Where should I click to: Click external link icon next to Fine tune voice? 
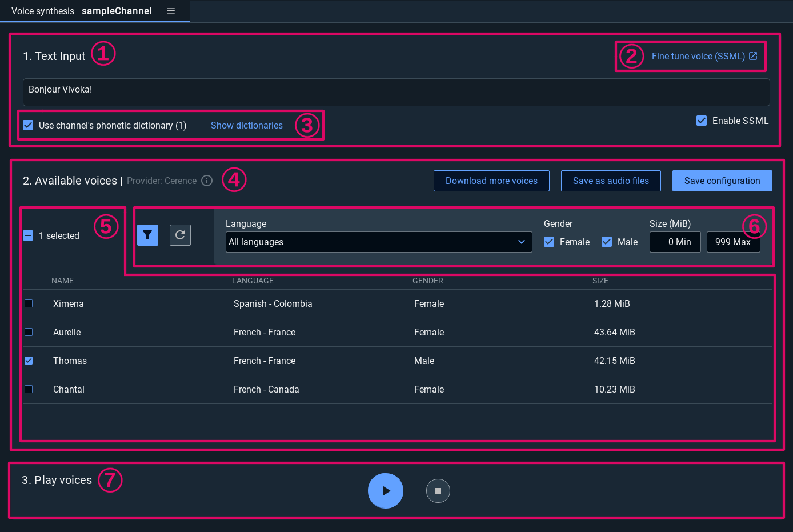(x=753, y=56)
